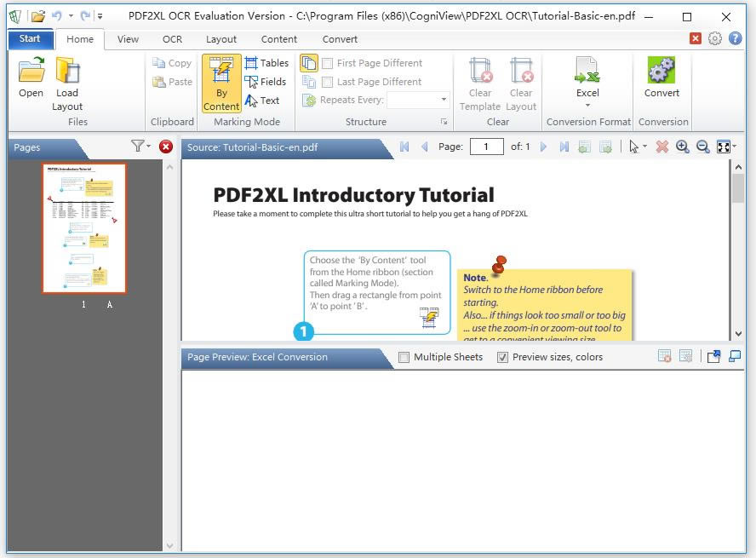The width and height of the screenshot is (756, 558).
Task: Click the pop-out preview window icon
Action: [x=713, y=356]
